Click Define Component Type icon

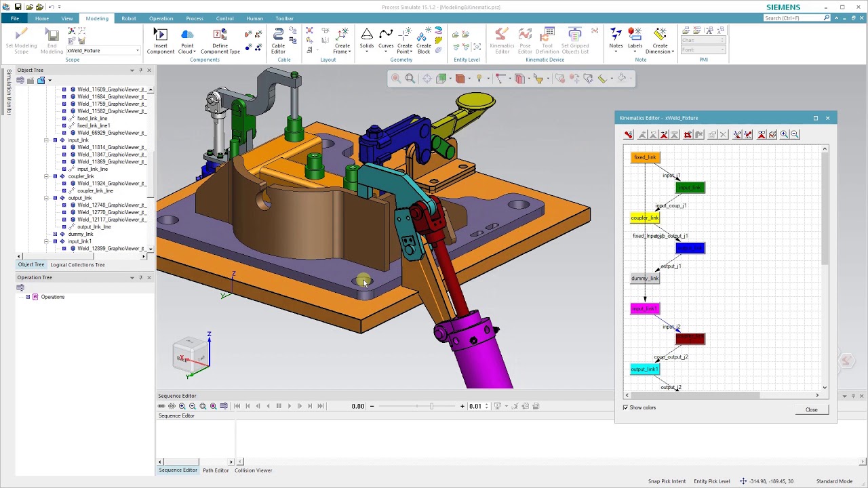220,41
